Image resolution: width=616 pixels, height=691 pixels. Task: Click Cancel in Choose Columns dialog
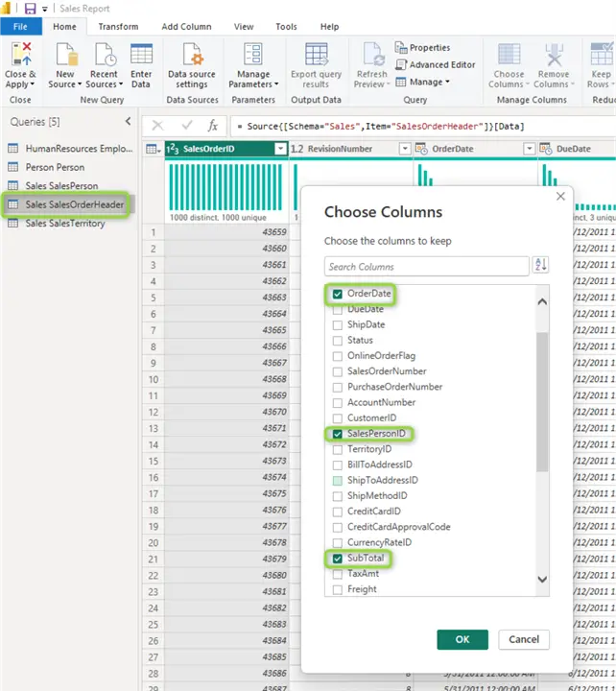coord(524,639)
